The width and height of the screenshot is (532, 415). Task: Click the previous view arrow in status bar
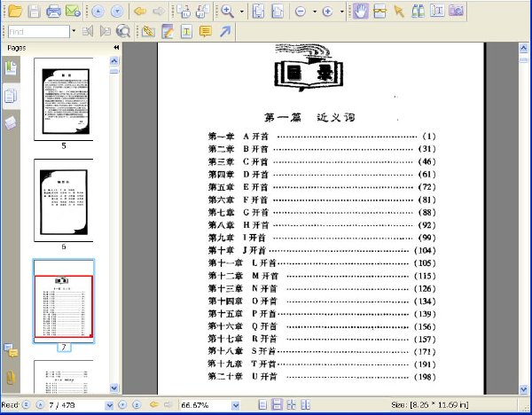(x=154, y=404)
